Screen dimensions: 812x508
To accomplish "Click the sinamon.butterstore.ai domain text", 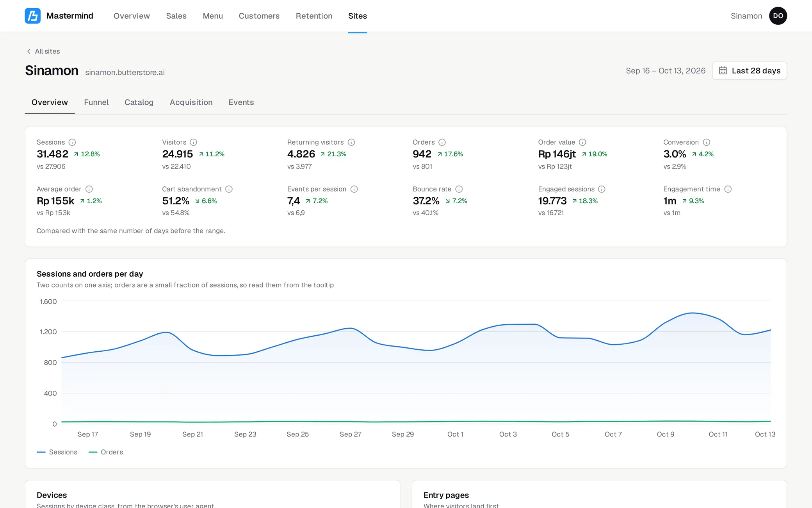I will pyautogui.click(x=125, y=72).
